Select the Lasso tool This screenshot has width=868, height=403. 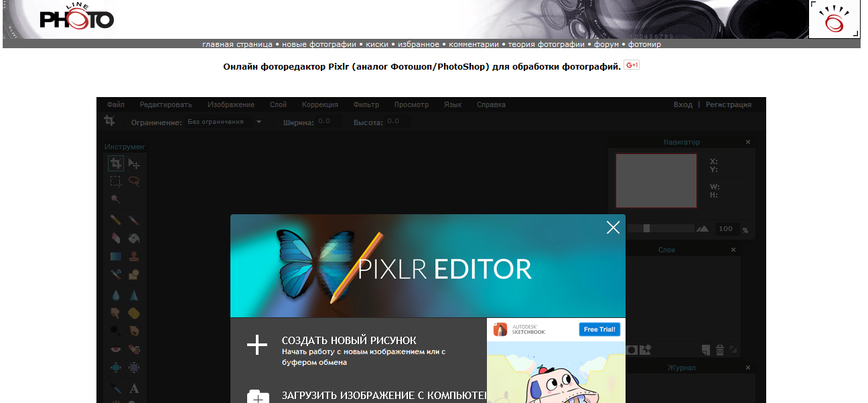pyautogui.click(x=134, y=181)
